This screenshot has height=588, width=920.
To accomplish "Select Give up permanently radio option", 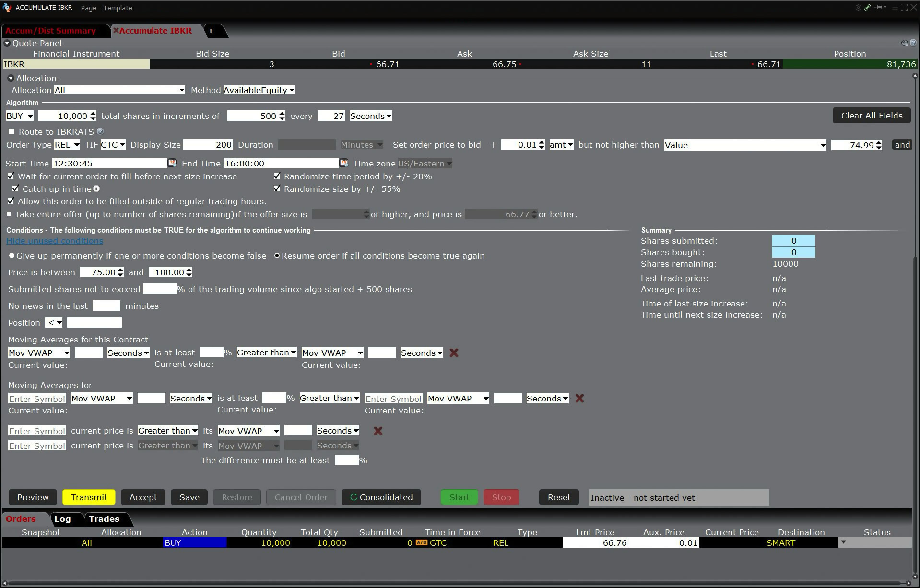I will coord(12,256).
